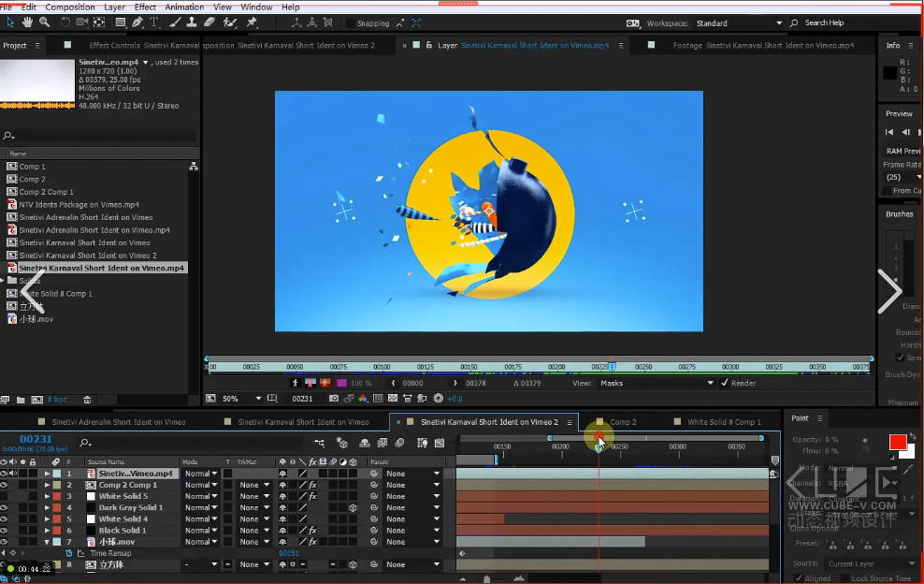Click Time Remap stopwatch icon
Screen dimensions: 924x584
(69, 553)
